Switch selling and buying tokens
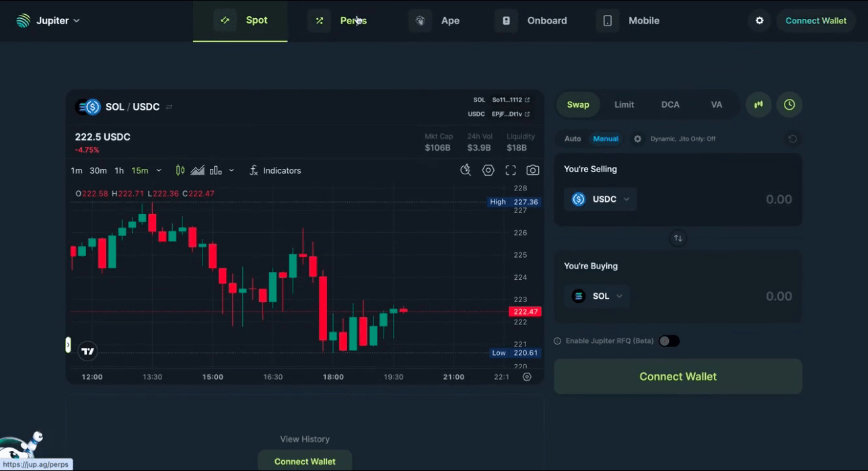Viewport: 868px width, 471px height. (x=678, y=238)
